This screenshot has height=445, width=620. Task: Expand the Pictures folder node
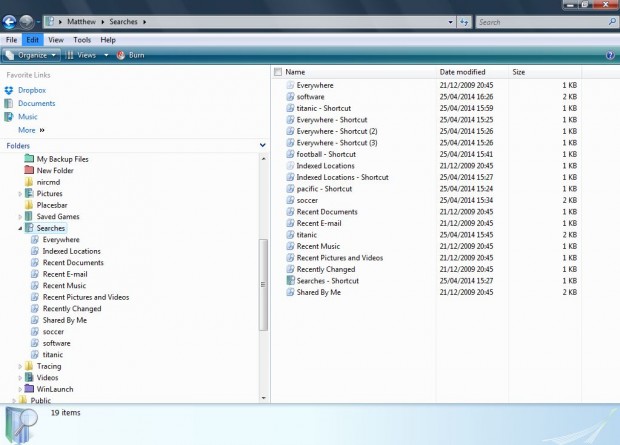click(x=20, y=194)
